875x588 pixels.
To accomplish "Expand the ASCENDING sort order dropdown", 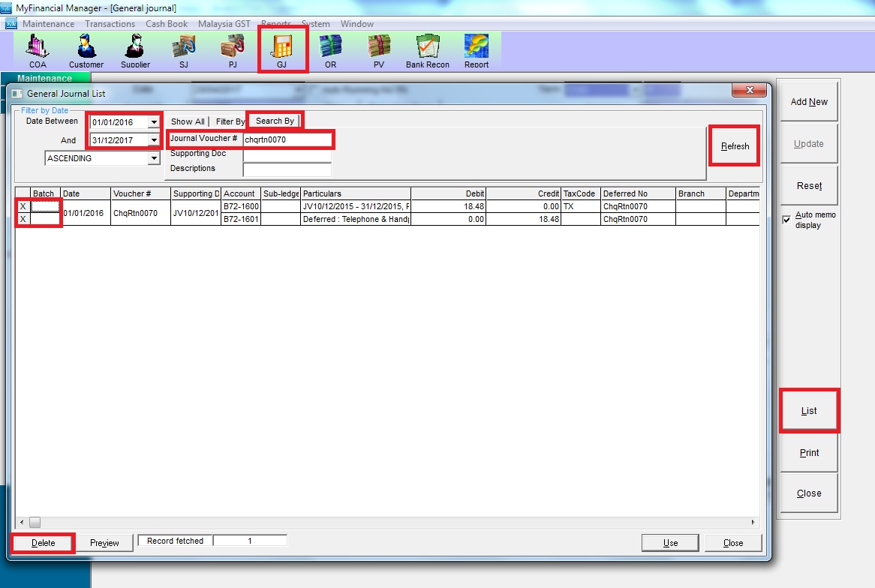I will [154, 159].
